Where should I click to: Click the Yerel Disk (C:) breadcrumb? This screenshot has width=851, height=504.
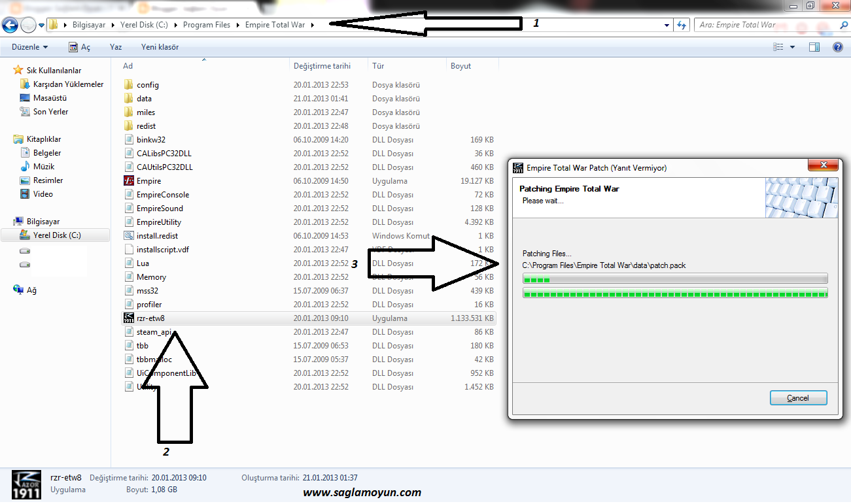(x=144, y=25)
